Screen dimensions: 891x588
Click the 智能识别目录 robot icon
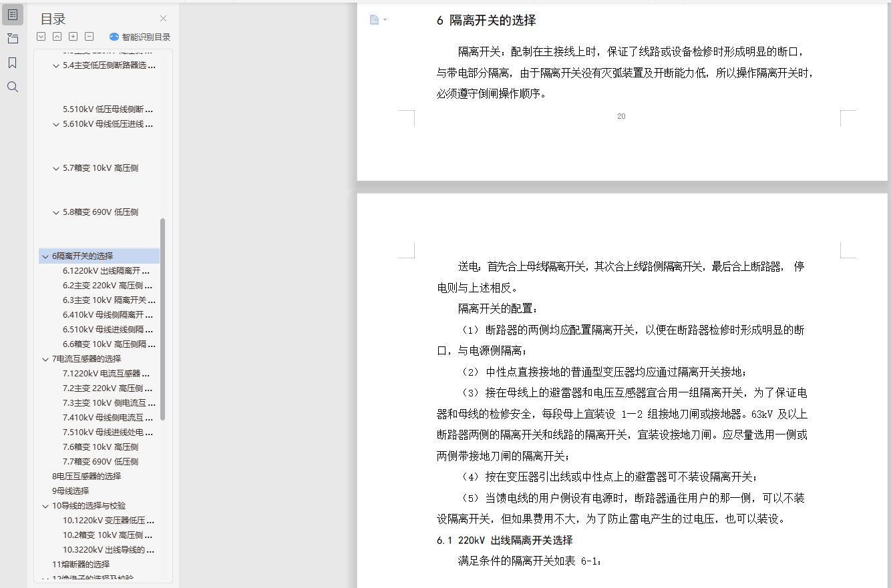pyautogui.click(x=114, y=37)
